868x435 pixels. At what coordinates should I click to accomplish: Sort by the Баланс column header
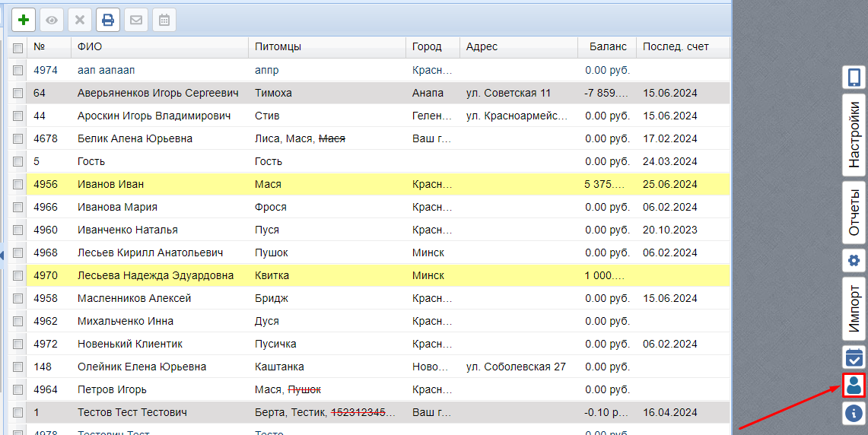click(607, 47)
